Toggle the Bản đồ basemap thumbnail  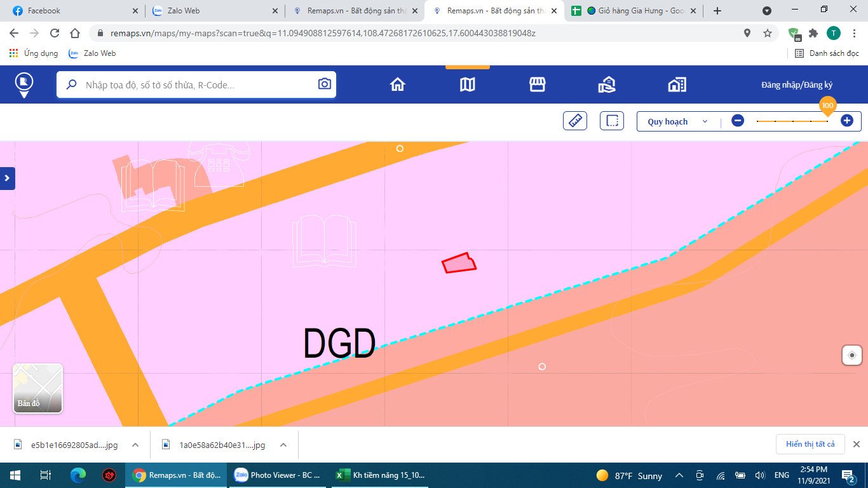coord(37,388)
